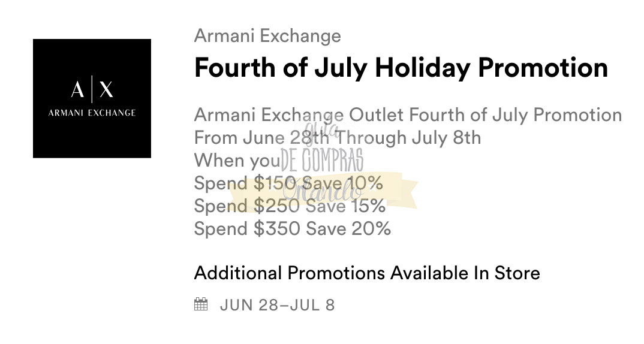The height and width of the screenshot is (344, 644).
Task: Click the JUN 28–JUL 8 date range
Action: pos(277,305)
